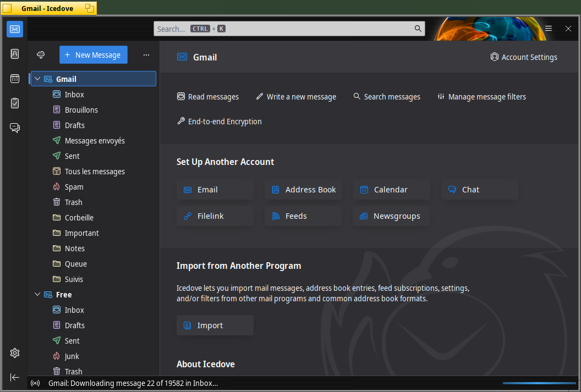This screenshot has height=392, width=581.
Task: Collapse the Free account tree
Action: click(37, 294)
